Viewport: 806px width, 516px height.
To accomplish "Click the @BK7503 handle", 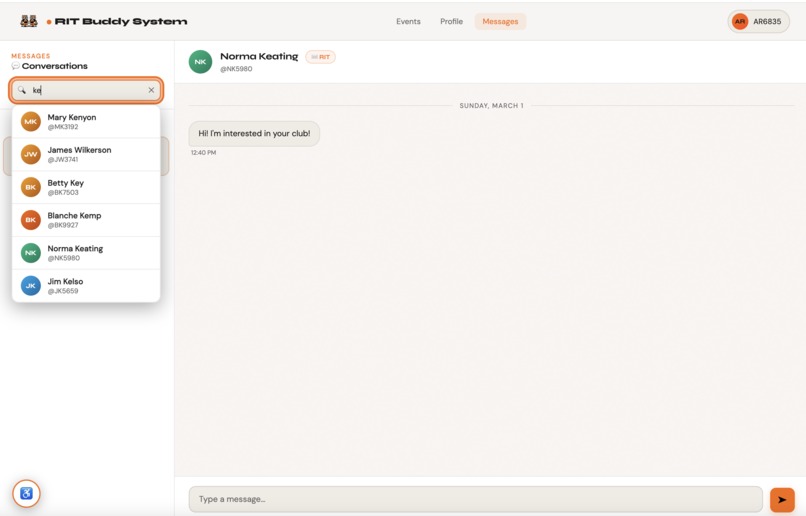I will click(x=63, y=193).
